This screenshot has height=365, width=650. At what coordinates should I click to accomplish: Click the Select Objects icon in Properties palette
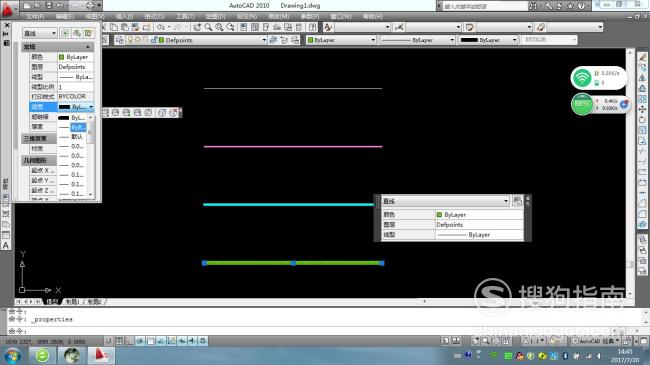[x=77, y=33]
